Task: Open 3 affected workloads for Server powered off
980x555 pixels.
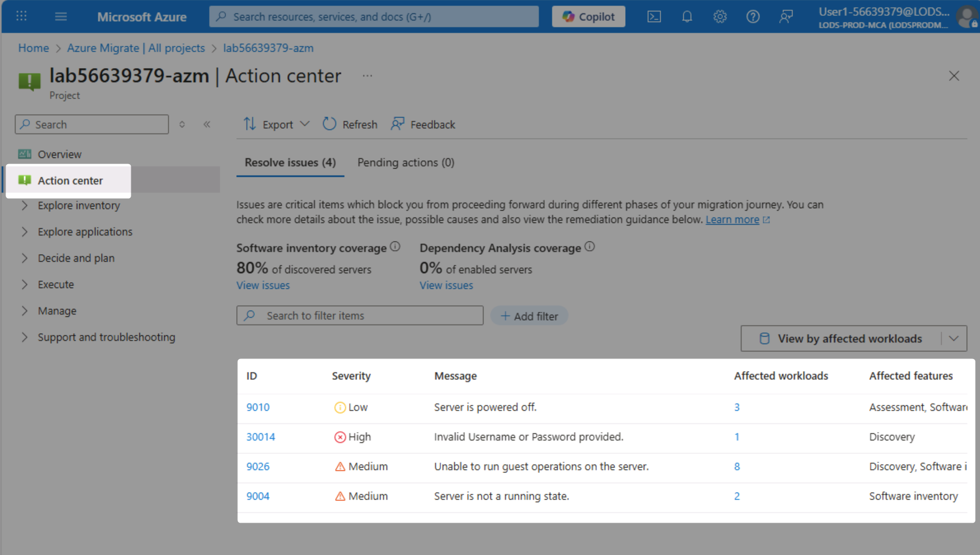Action: (x=737, y=407)
